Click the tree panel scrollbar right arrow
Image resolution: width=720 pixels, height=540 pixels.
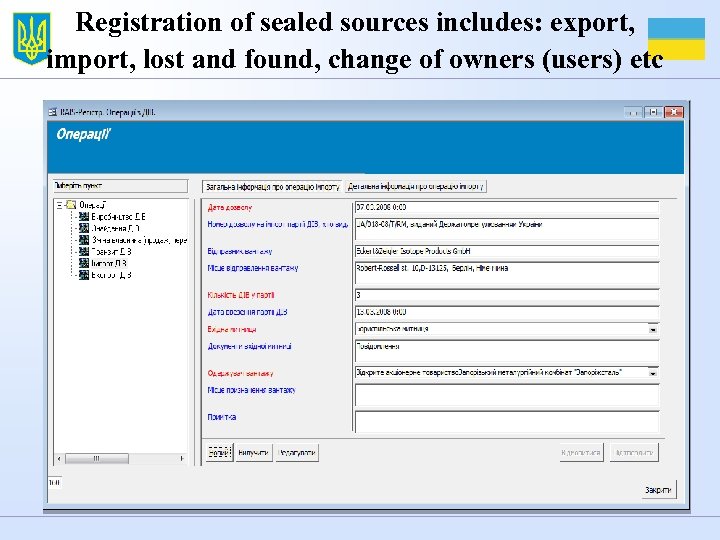coord(182,458)
